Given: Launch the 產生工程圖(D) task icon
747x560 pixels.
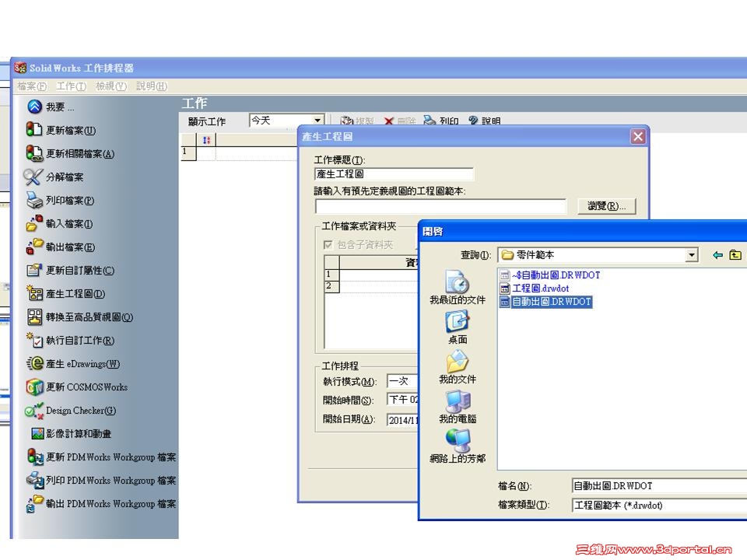Looking at the screenshot, I should pyautogui.click(x=34, y=293).
